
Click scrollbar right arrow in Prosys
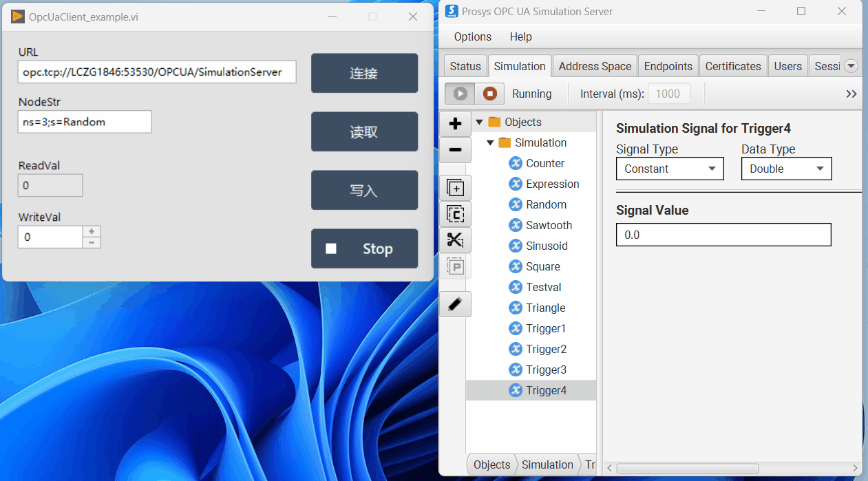tap(856, 469)
